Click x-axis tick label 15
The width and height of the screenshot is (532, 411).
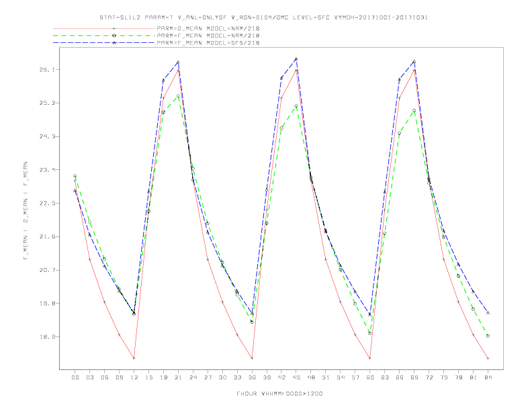point(148,377)
